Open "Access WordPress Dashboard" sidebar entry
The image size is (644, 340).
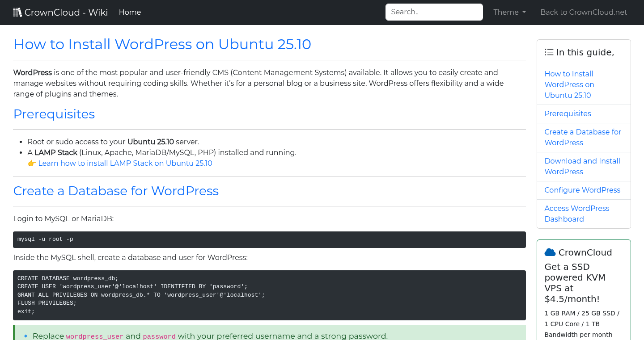(x=576, y=214)
